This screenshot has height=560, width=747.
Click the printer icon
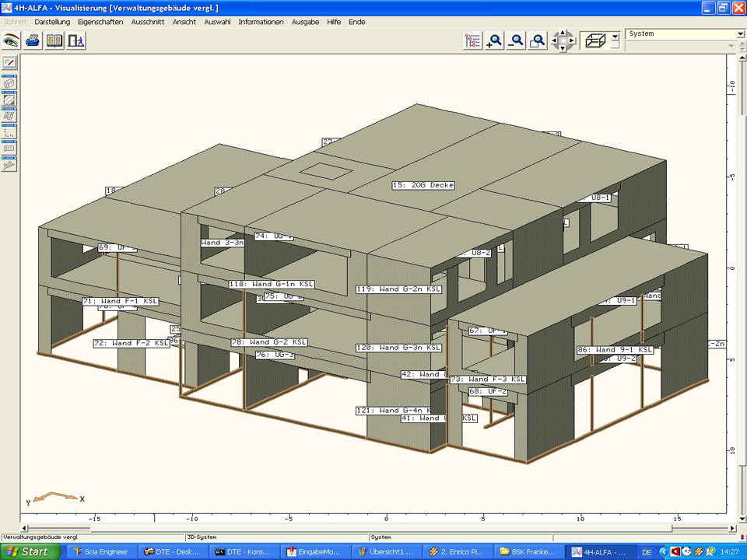click(33, 40)
